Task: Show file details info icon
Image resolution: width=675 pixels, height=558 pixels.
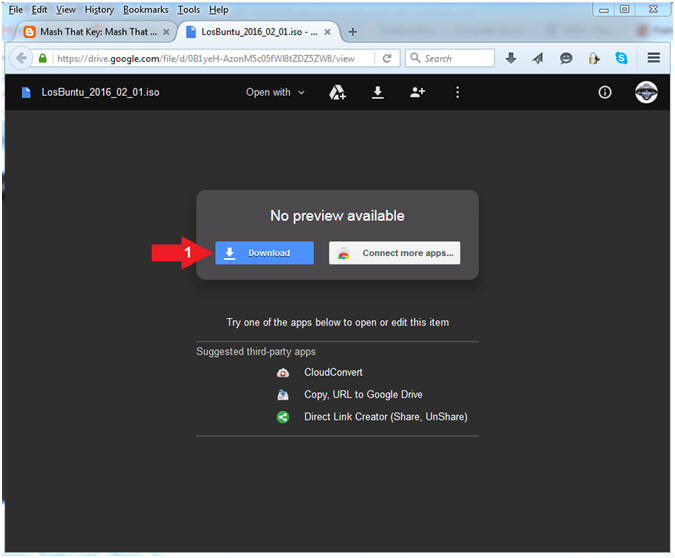Action: pyautogui.click(x=605, y=92)
